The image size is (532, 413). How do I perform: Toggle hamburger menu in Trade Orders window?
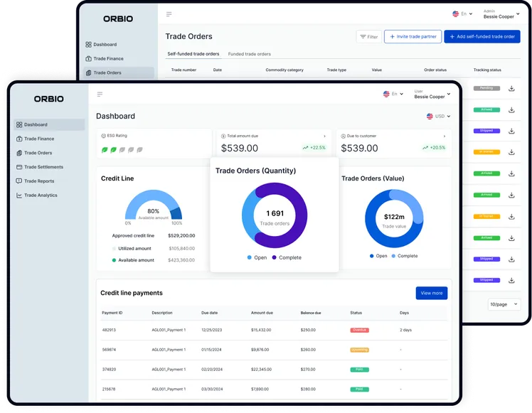coord(169,14)
